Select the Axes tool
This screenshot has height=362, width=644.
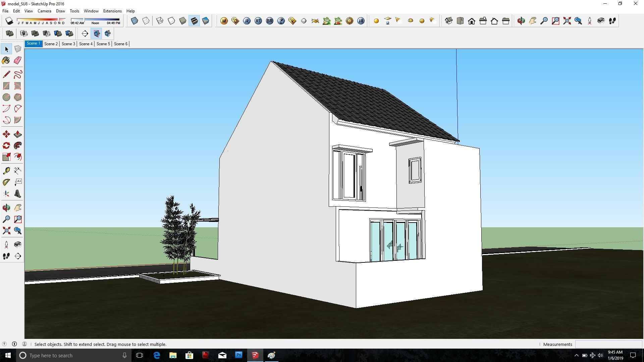click(6, 194)
